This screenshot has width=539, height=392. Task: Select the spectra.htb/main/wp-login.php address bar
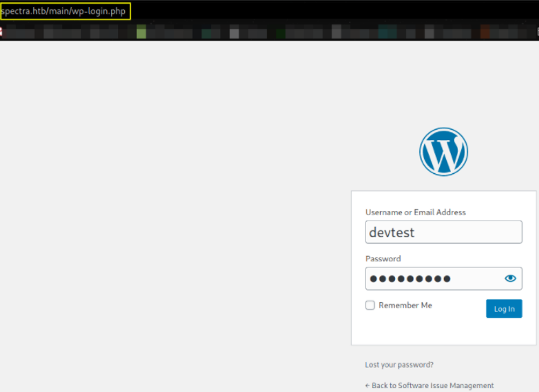(65, 11)
